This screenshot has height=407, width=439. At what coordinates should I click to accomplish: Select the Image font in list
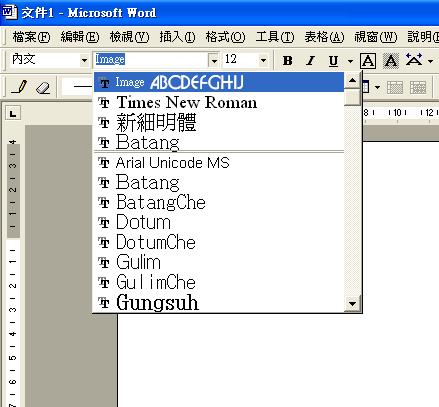coord(219,82)
